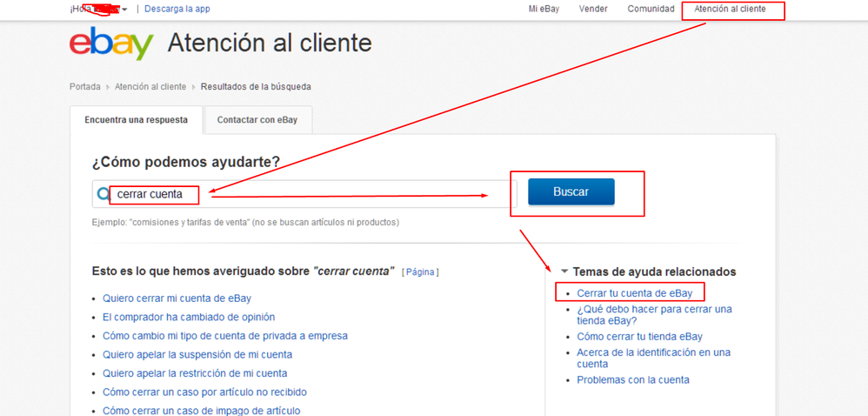The image size is (868, 416).
Task: Open Quiero apelar la restricción de mi cuenta
Action: (195, 373)
